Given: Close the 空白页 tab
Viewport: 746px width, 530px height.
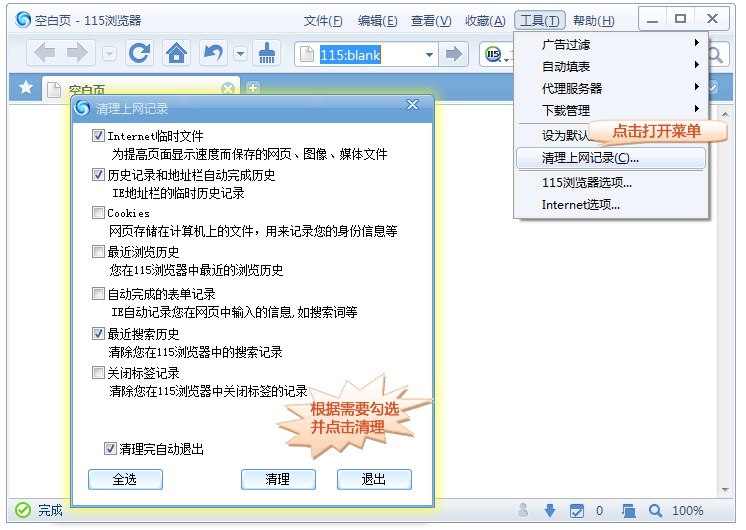Looking at the screenshot, I should (x=228, y=88).
